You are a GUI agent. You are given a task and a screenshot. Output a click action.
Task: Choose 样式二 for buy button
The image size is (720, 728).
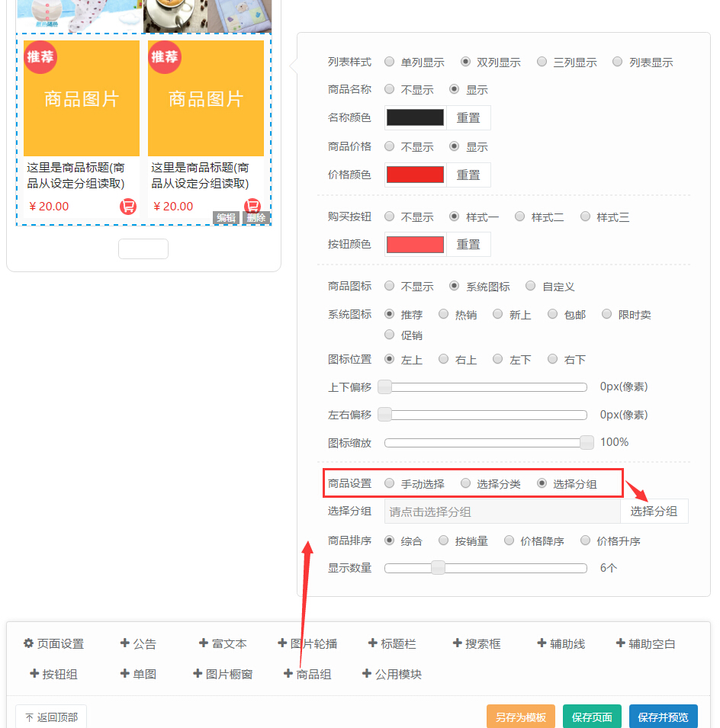pyautogui.click(x=520, y=216)
